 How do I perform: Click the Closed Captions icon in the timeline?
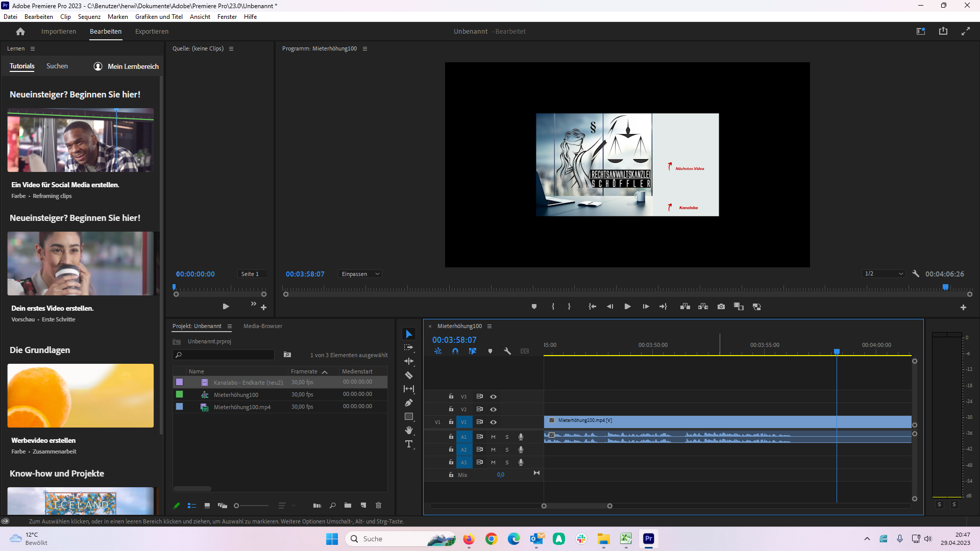[x=525, y=351]
